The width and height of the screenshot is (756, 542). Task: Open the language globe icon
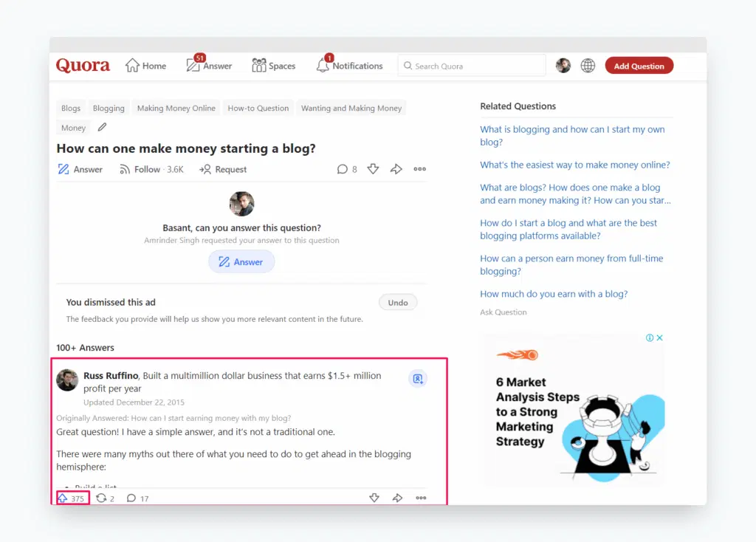pos(588,66)
